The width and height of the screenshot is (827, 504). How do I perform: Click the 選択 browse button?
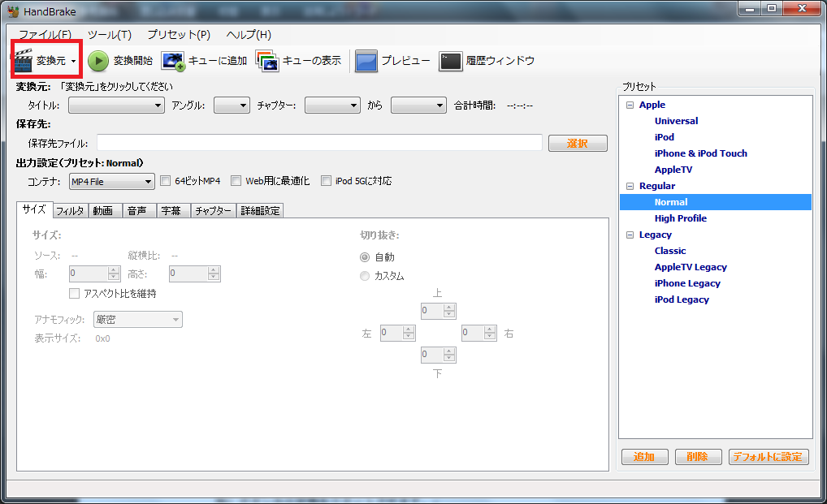point(578,144)
